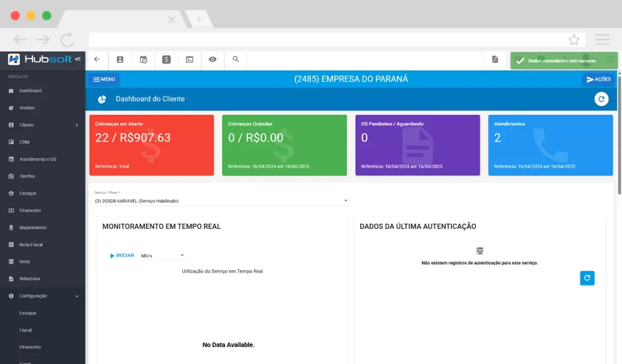Screen dimensions: 622x364
Task: Click the PDF document icon in toolbar
Action: tap(495, 60)
